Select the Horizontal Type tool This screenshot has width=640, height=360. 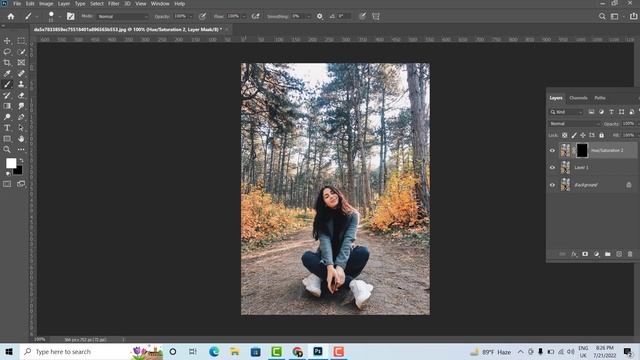[x=7, y=128]
